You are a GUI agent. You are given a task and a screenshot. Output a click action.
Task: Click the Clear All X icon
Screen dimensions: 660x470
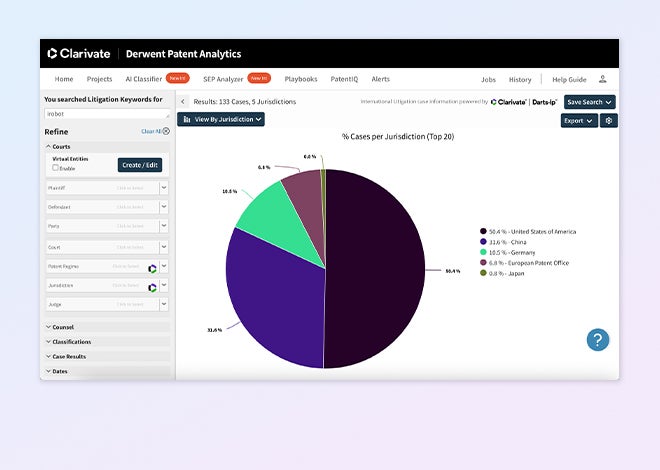pyautogui.click(x=166, y=132)
